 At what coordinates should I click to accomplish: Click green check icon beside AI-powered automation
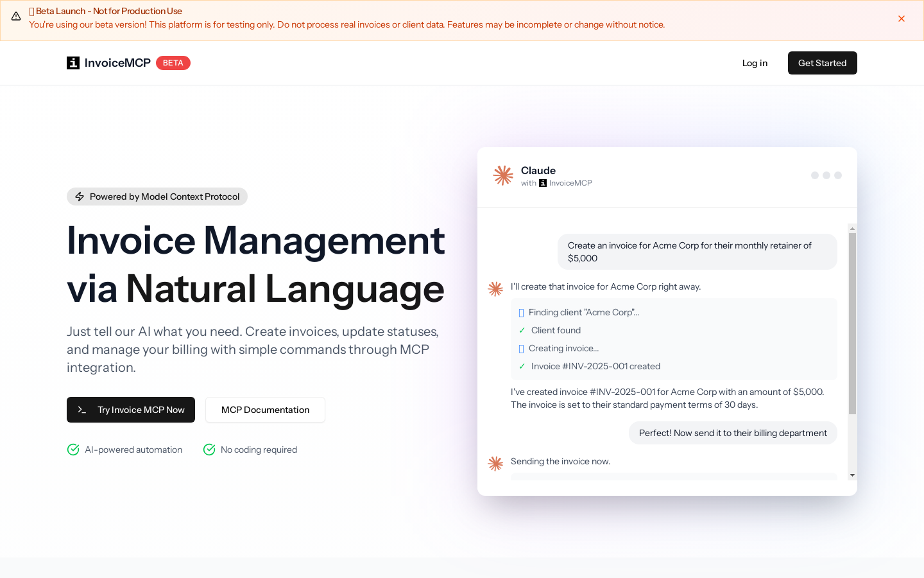pos(73,450)
